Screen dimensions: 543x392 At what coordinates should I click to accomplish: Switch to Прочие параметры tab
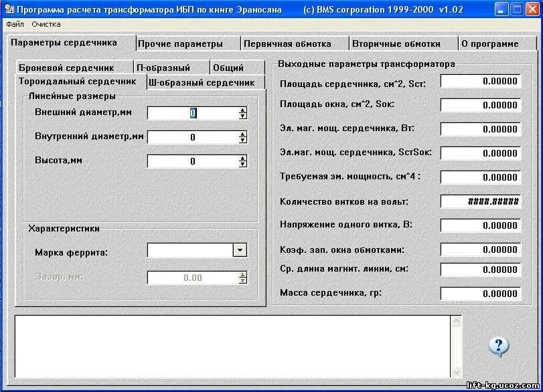188,44
